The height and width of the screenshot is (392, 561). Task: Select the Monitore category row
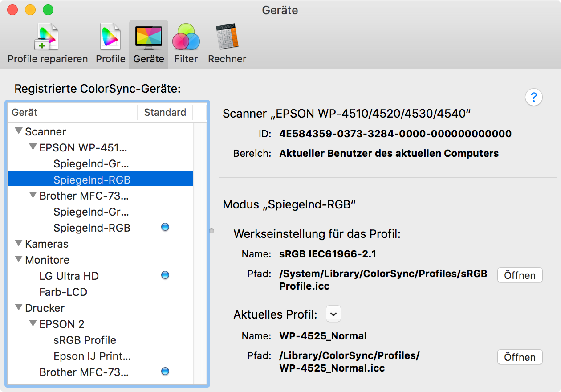[x=101, y=260]
